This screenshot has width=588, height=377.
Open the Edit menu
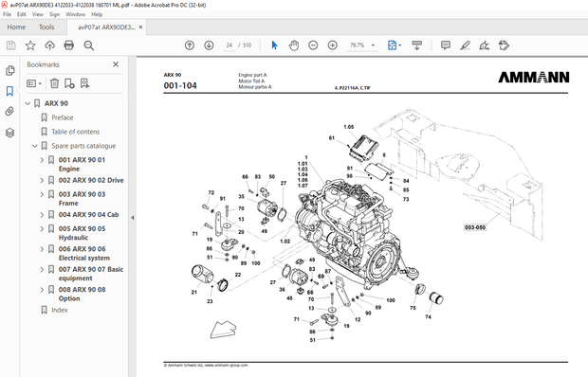[22, 14]
